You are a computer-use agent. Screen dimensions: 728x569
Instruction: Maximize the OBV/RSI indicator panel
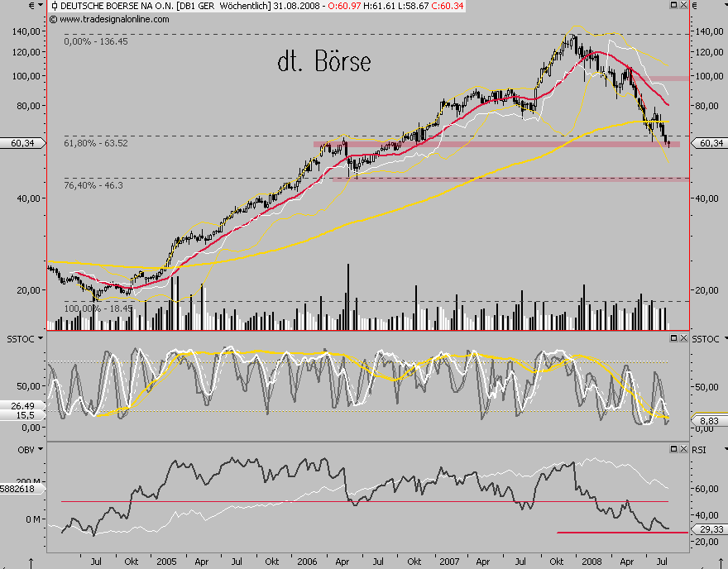[674, 449]
